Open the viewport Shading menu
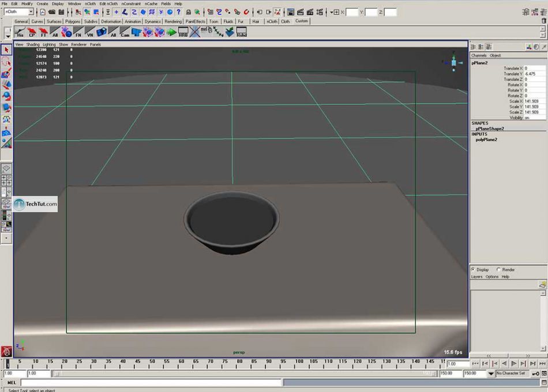The height and width of the screenshot is (392, 548). point(33,45)
